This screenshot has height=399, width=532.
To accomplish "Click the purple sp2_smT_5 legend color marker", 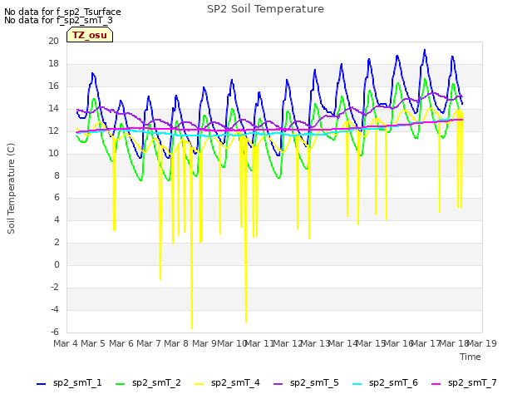I will [x=278, y=384].
